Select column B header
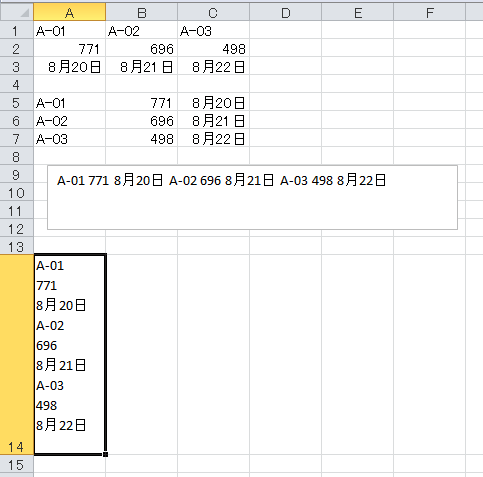The image size is (483, 477). point(142,12)
